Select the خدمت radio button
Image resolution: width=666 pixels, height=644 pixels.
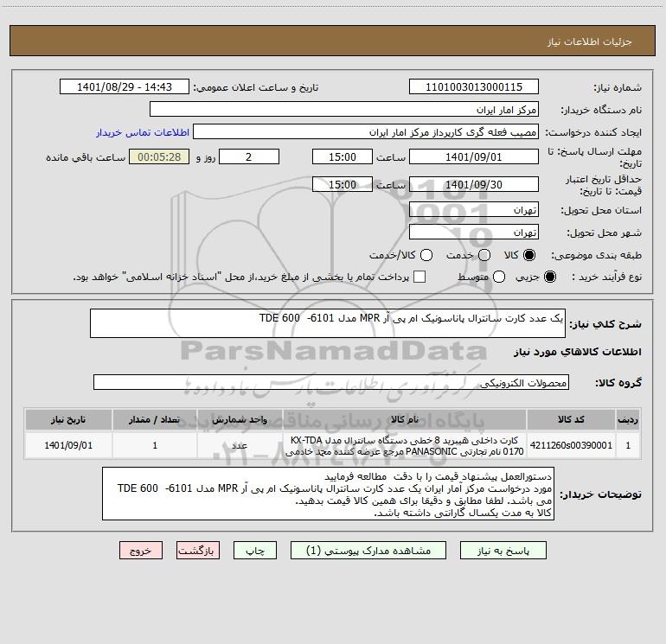point(484,255)
